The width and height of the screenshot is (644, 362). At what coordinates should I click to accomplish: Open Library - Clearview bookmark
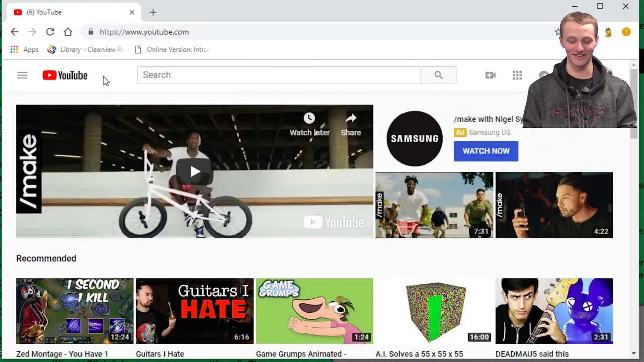87,49
